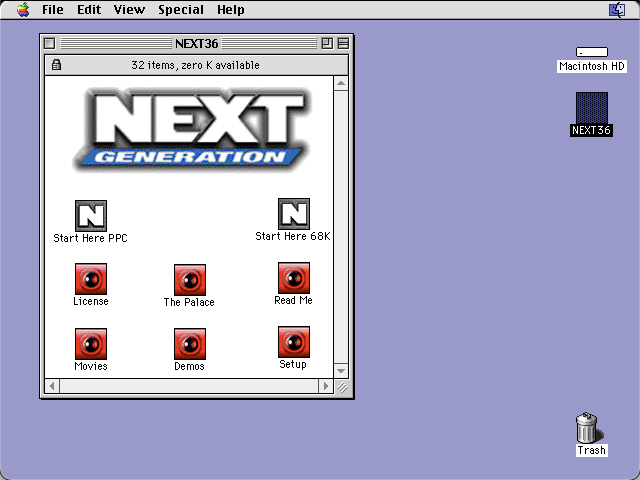Collapse NEXT36 window with windowshade box
The image size is (640, 480).
(343, 43)
